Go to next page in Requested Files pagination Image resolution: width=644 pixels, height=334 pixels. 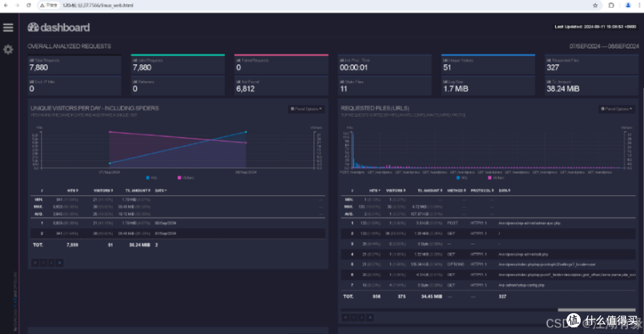coord(362,317)
